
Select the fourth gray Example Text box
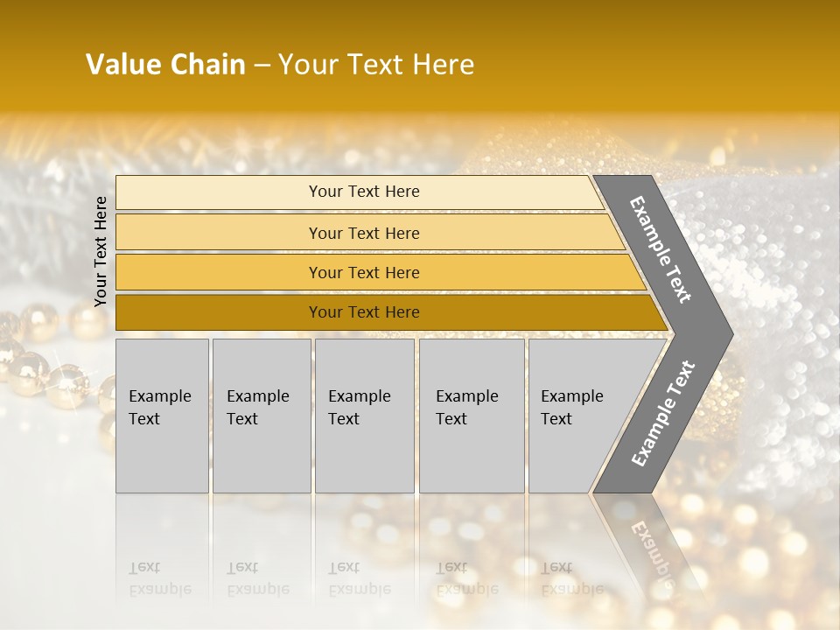click(x=471, y=415)
